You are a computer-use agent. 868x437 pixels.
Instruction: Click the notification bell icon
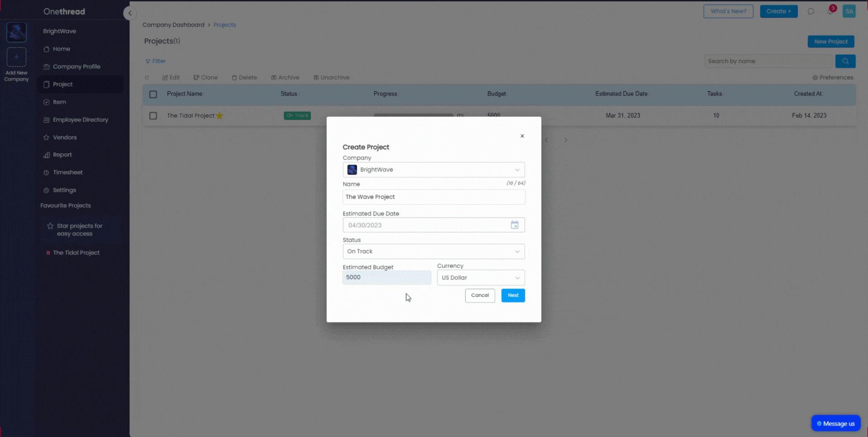pos(830,11)
